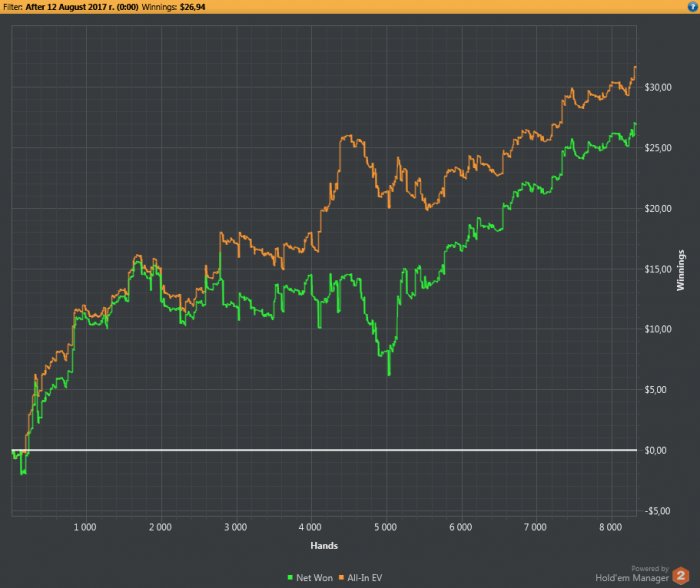700x588 pixels.
Task: Click the $5,00 axis label
Action: pos(656,390)
